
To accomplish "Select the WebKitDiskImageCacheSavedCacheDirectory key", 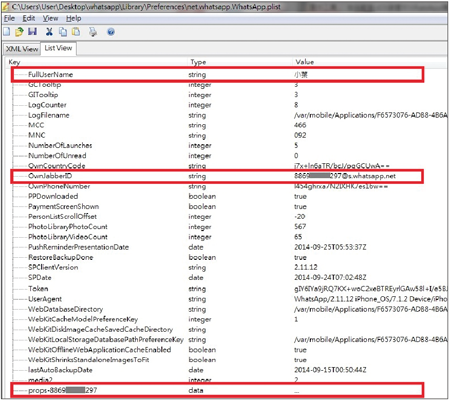I will 100,330.
